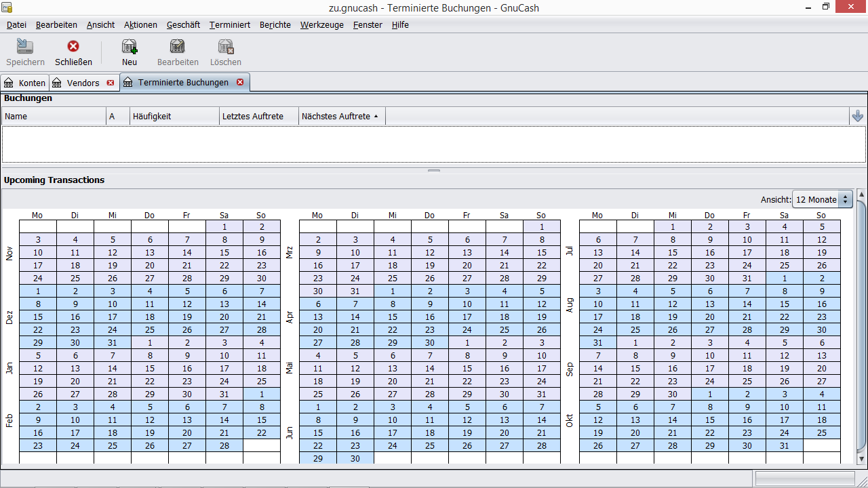868x488 pixels.
Task: Open the Terminiert menu
Action: [229, 25]
